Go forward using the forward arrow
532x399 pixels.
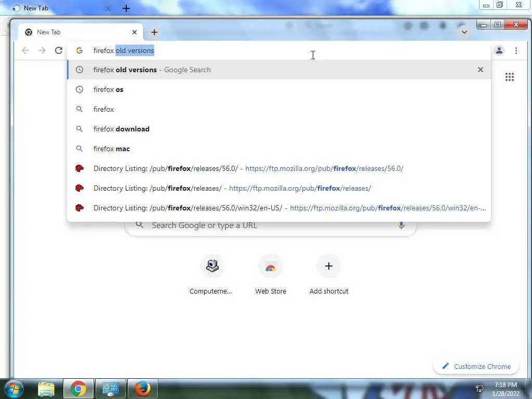point(42,50)
